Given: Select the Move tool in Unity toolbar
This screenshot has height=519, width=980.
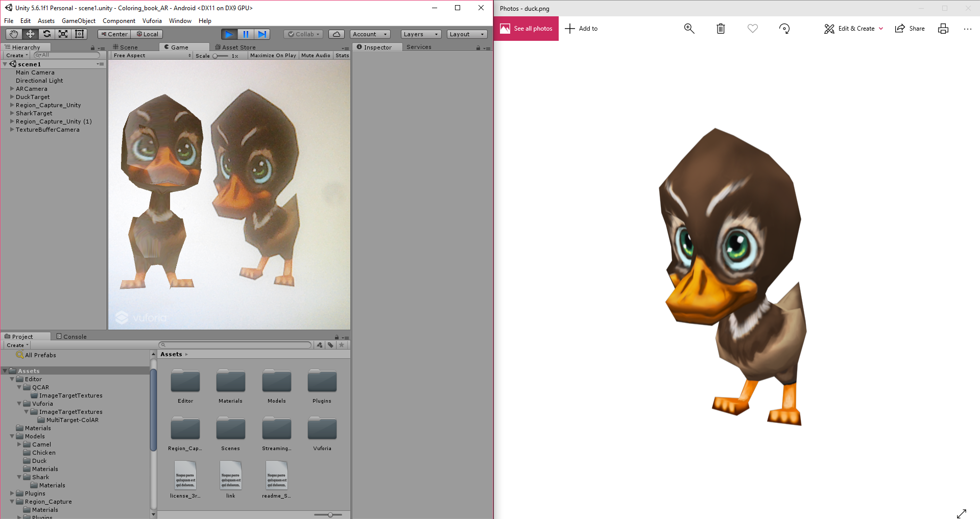Looking at the screenshot, I should tap(30, 34).
